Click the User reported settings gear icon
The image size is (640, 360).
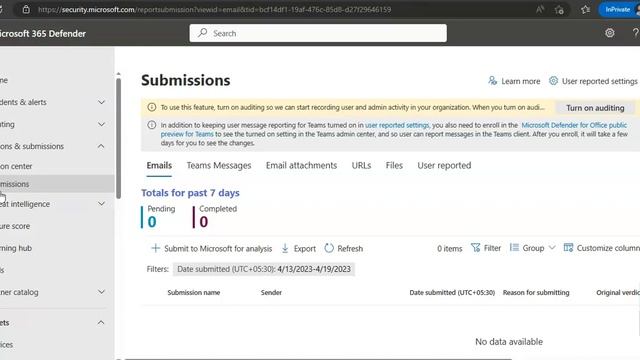[x=553, y=80]
